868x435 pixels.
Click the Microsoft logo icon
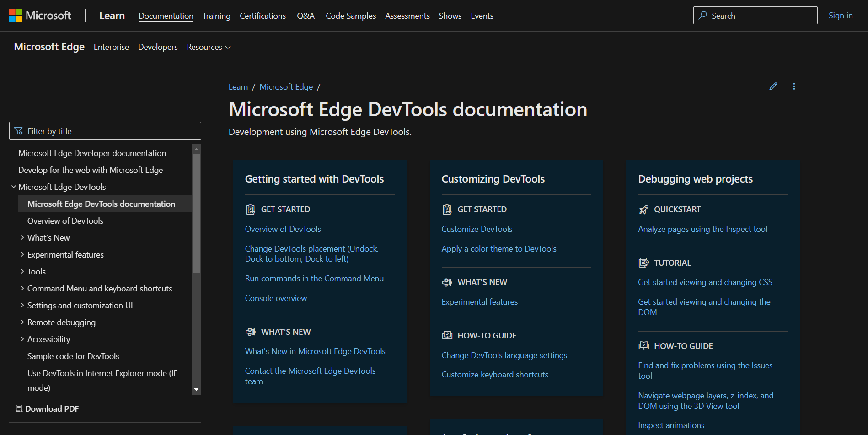tap(16, 16)
